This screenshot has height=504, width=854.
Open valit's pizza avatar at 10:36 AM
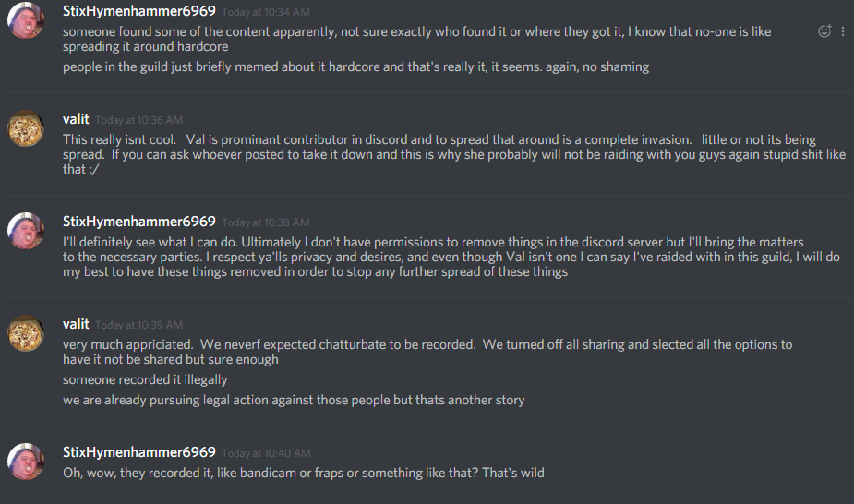pyautogui.click(x=26, y=128)
